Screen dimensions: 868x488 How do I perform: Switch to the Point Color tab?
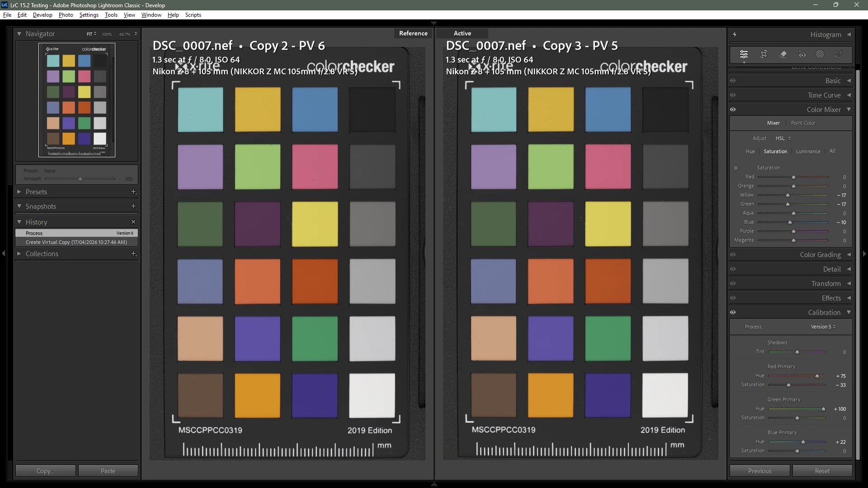tap(803, 123)
